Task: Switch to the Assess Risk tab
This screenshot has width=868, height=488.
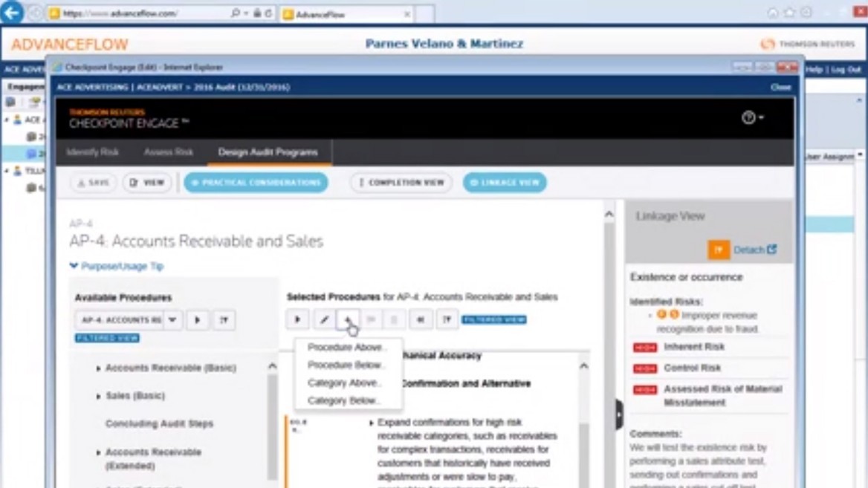Action: click(x=168, y=152)
